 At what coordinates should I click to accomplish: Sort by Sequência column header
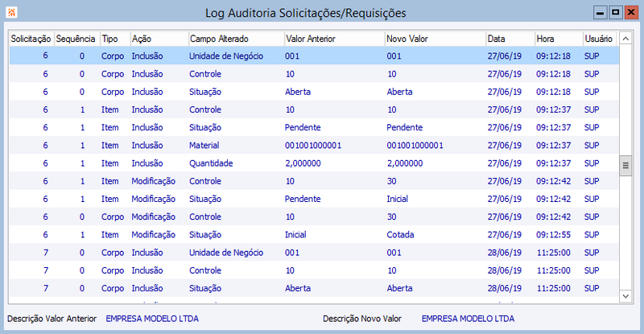pyautogui.click(x=76, y=39)
